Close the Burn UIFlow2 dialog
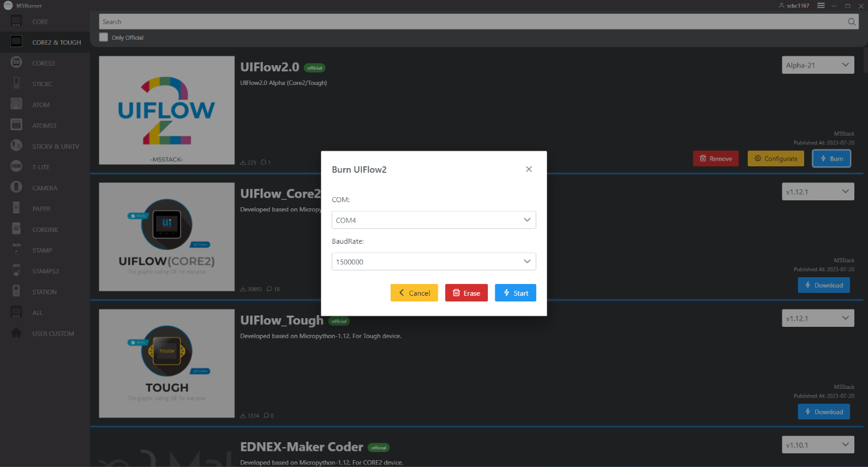This screenshot has height=467, width=868. coord(529,169)
